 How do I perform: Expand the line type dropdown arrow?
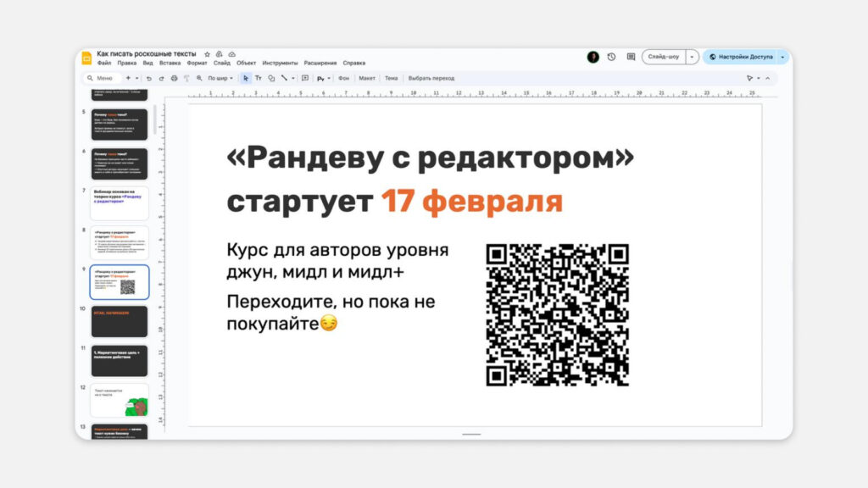(292, 79)
